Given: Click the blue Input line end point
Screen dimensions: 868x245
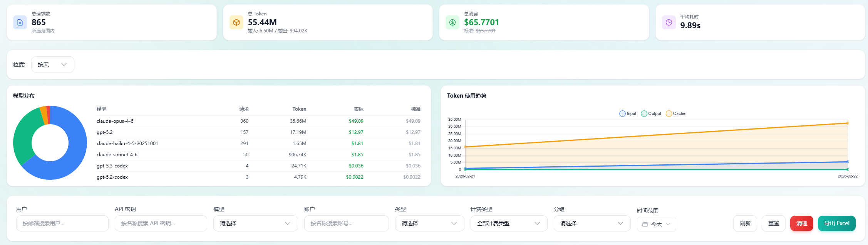Looking at the screenshot, I should (848, 162).
